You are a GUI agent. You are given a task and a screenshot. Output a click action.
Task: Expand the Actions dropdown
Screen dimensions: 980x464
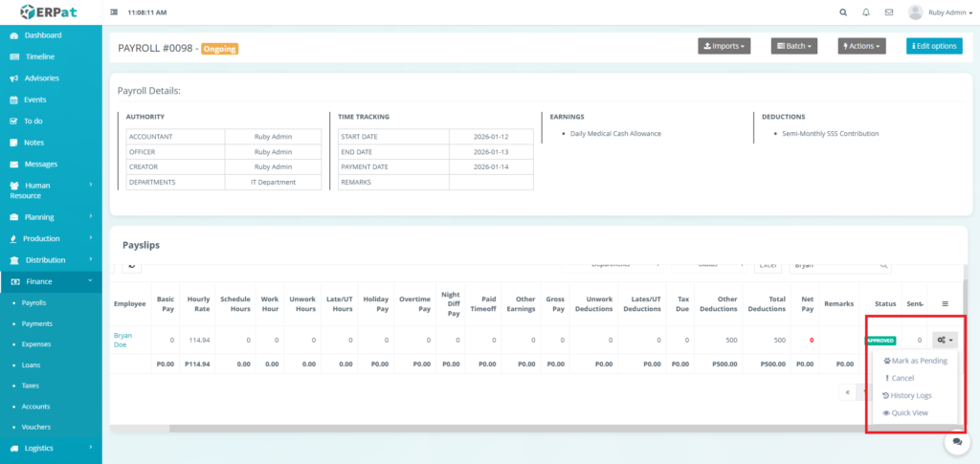click(x=861, y=46)
